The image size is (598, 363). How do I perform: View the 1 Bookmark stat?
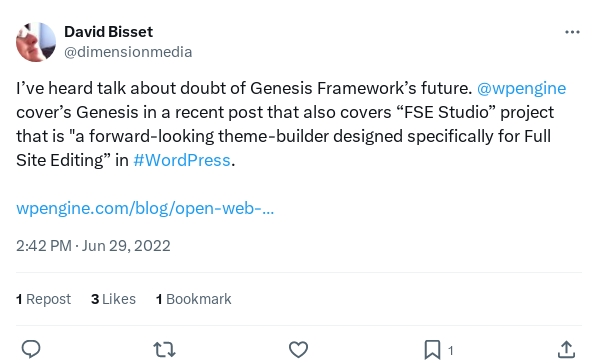click(x=193, y=299)
